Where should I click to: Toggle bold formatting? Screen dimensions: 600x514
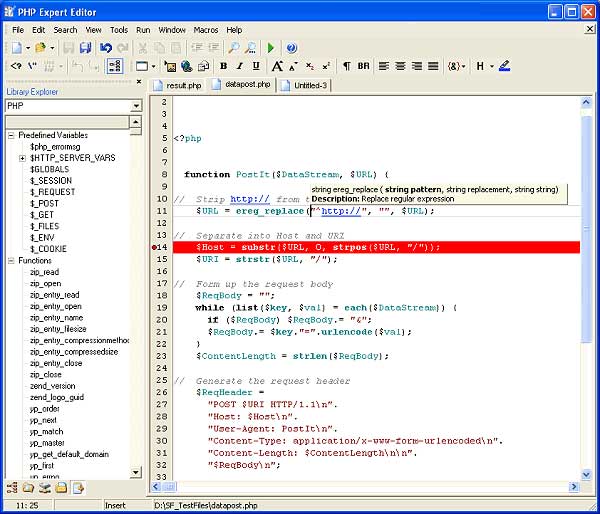click(x=223, y=66)
